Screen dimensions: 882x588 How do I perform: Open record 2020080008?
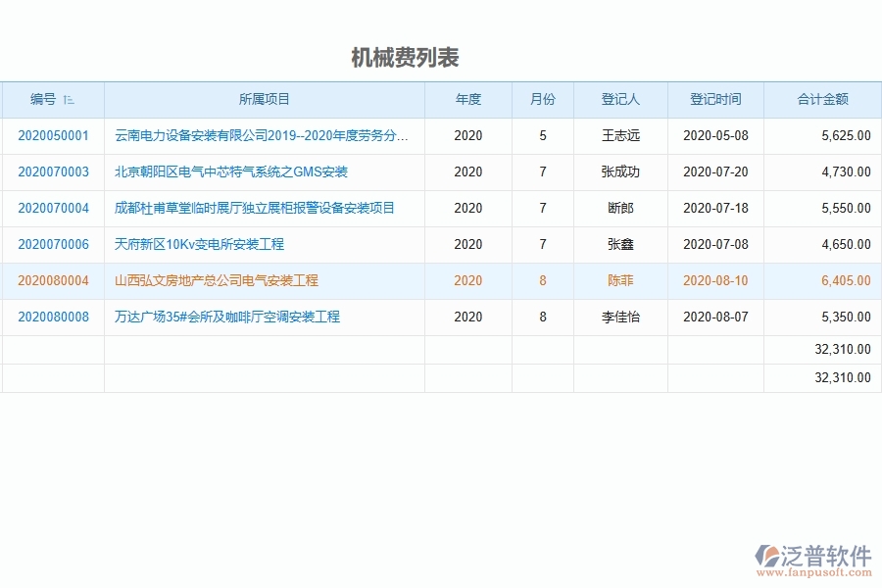pos(54,318)
